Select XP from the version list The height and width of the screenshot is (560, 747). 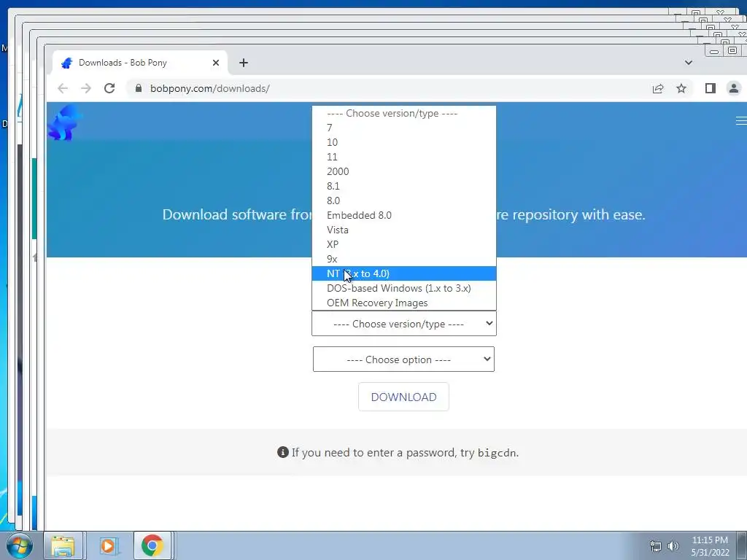point(404,244)
